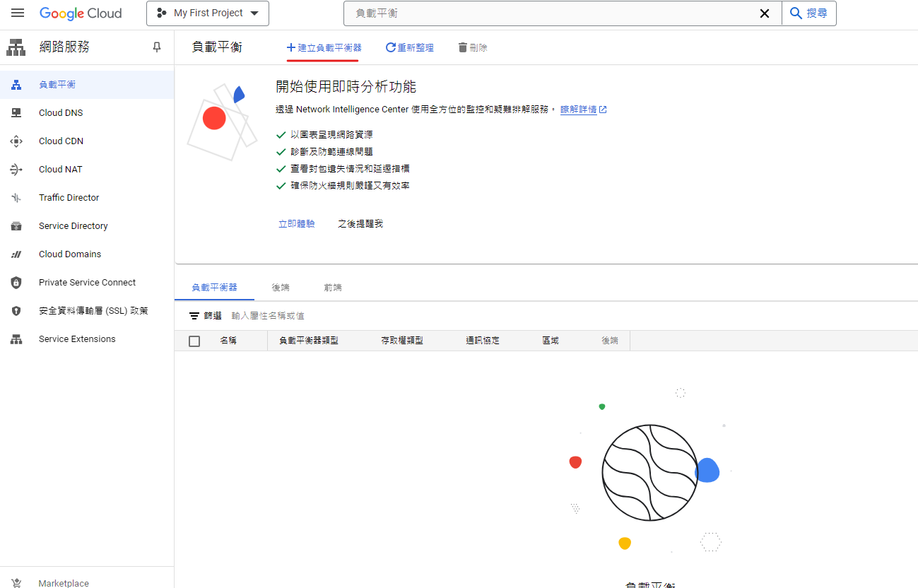Switch to the 前端 tab
The width and height of the screenshot is (918, 588).
333,288
